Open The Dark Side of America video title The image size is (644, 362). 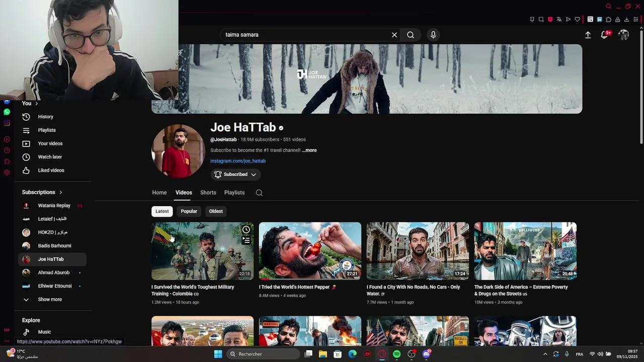521,290
